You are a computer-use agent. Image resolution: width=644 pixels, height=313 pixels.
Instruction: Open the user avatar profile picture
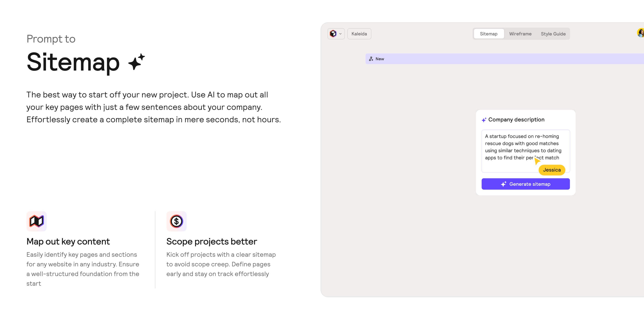[x=640, y=33]
